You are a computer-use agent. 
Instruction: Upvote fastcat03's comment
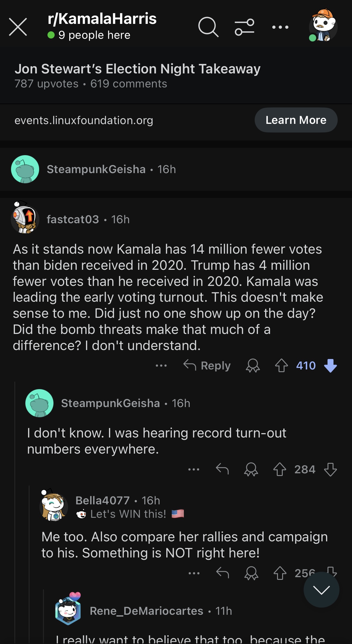281,365
